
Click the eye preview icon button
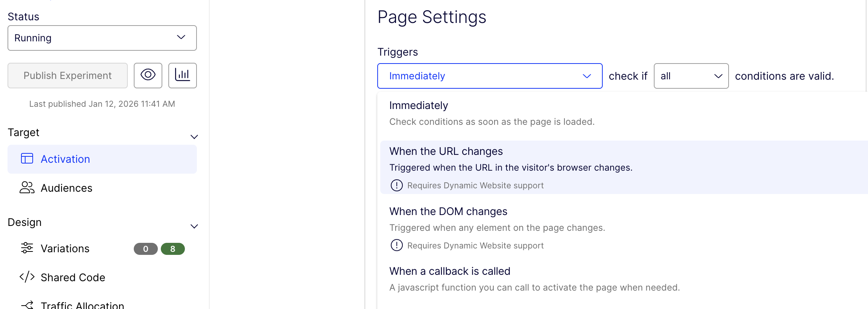point(148,75)
